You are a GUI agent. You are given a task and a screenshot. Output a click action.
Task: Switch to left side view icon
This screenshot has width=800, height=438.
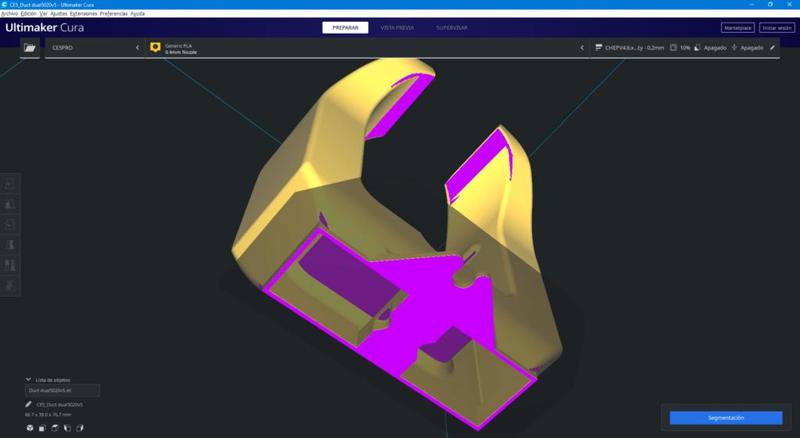(67, 428)
